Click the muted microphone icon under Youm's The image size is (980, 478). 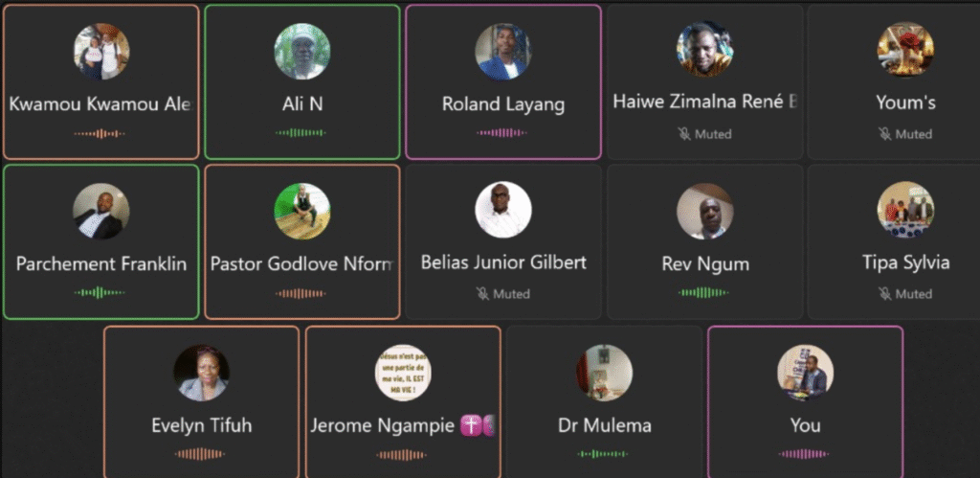(x=885, y=134)
